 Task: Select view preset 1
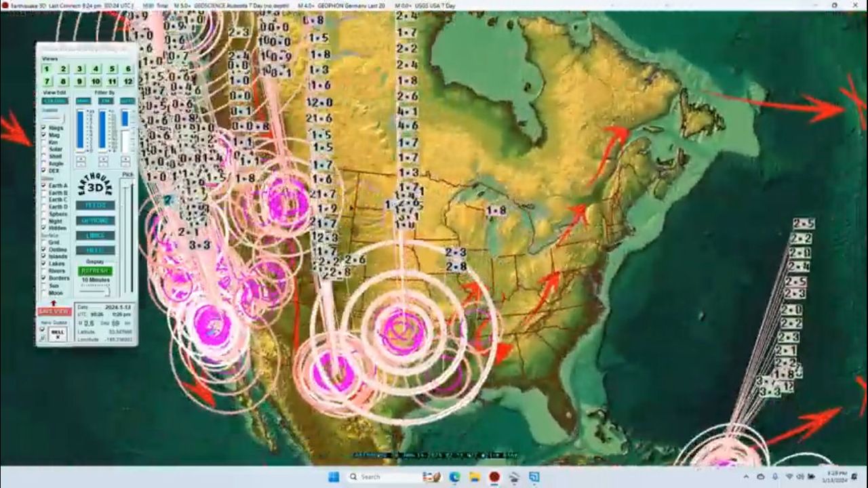click(x=47, y=69)
